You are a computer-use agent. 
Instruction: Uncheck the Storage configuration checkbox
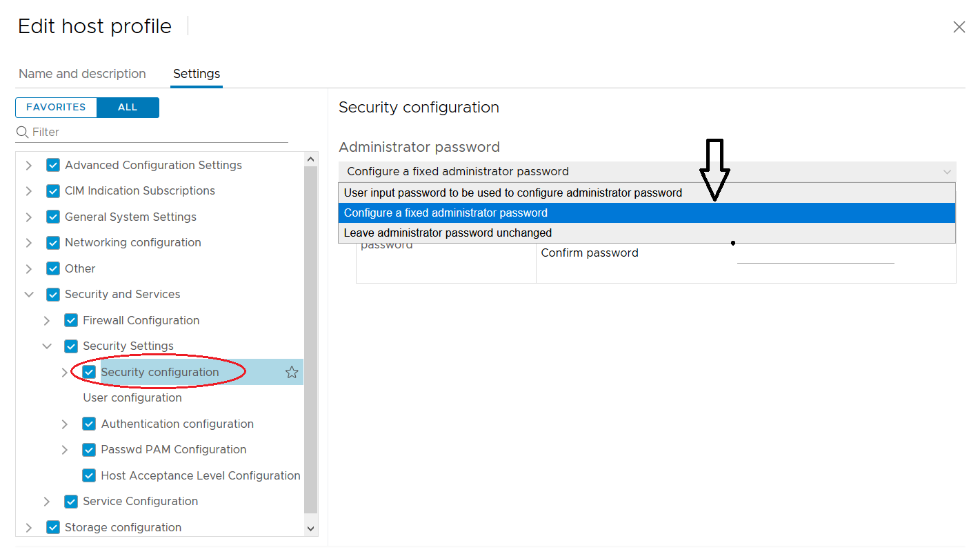pos(53,526)
